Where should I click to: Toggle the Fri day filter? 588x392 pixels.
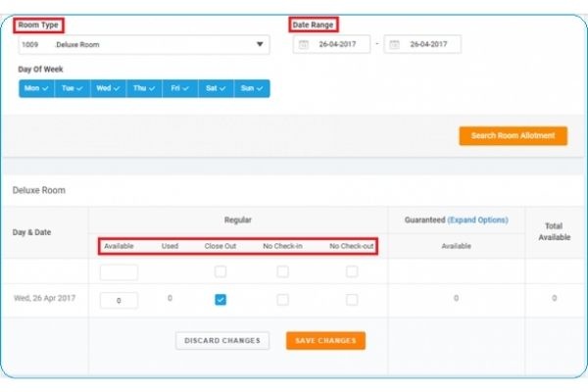pyautogui.click(x=180, y=88)
